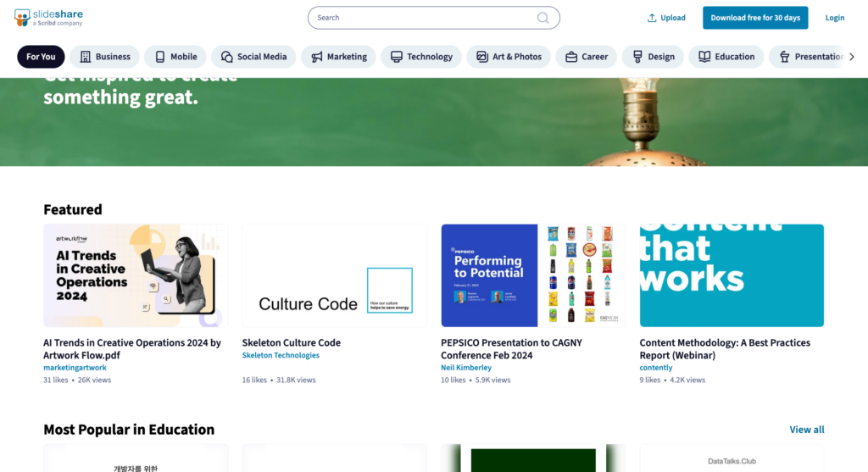The image size is (868, 472).
Task: Select the Design category tab
Action: click(x=654, y=57)
